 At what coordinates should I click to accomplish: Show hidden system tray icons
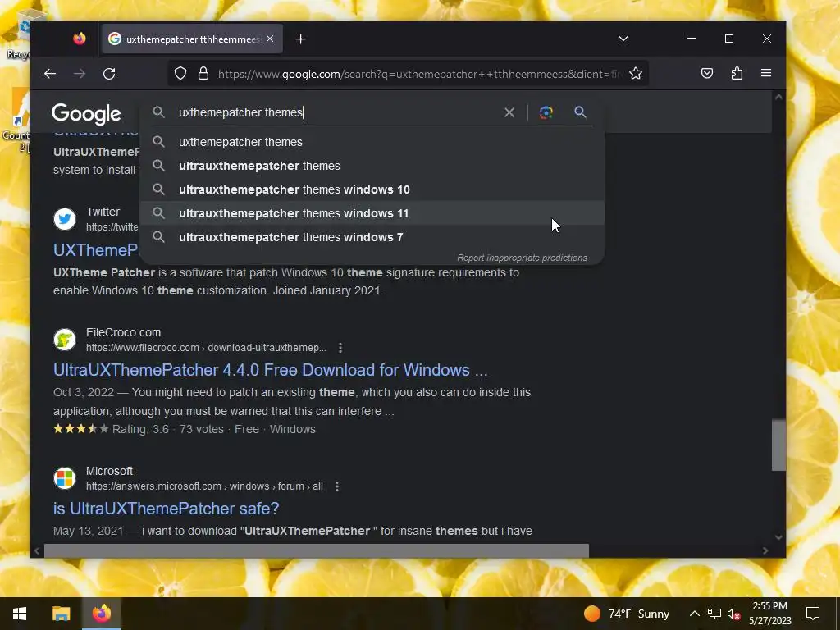694,614
